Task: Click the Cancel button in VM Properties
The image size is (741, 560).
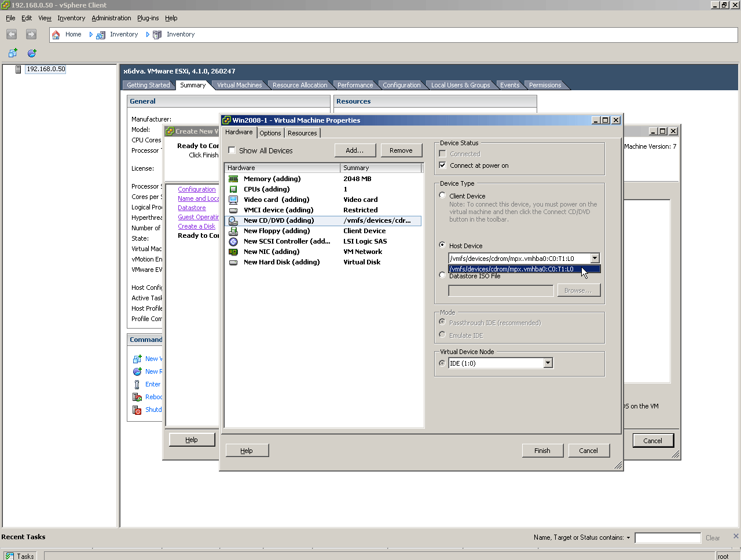Action: pyautogui.click(x=589, y=451)
